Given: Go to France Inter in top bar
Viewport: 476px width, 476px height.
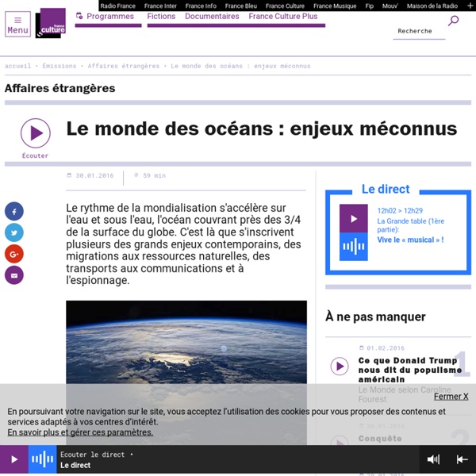Looking at the screenshot, I should [160, 6].
